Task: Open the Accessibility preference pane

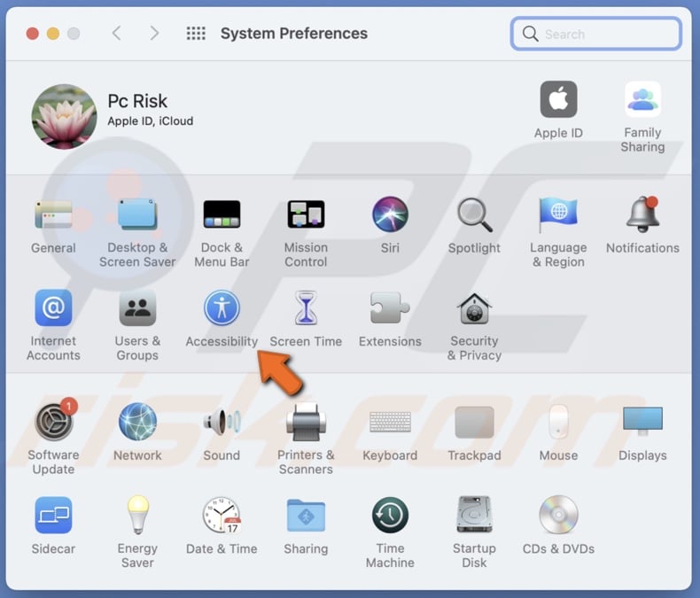Action: [x=222, y=309]
